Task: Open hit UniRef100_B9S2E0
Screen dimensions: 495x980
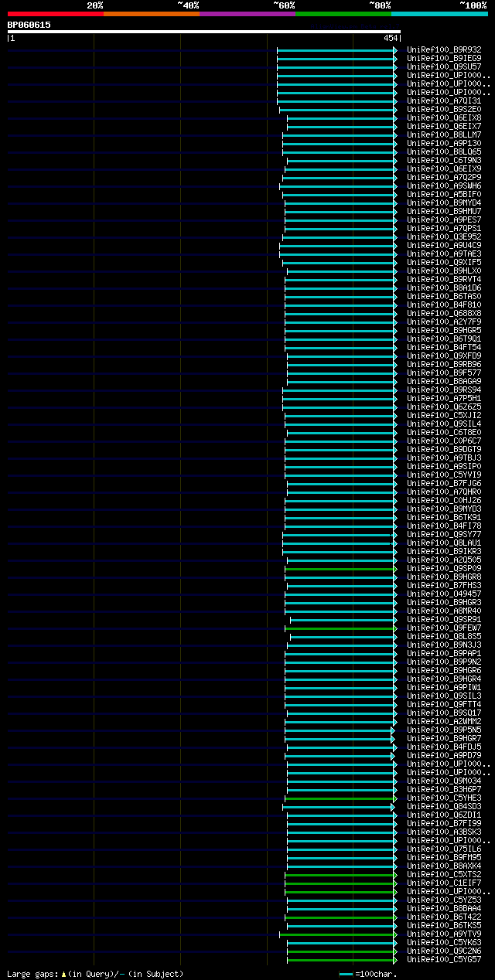Action: [x=444, y=109]
